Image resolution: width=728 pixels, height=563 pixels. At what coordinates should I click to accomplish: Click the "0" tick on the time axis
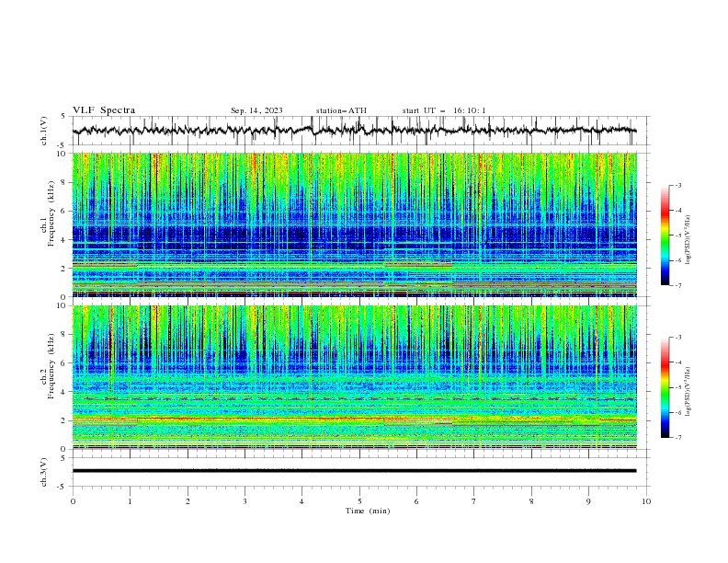pyautogui.click(x=73, y=501)
